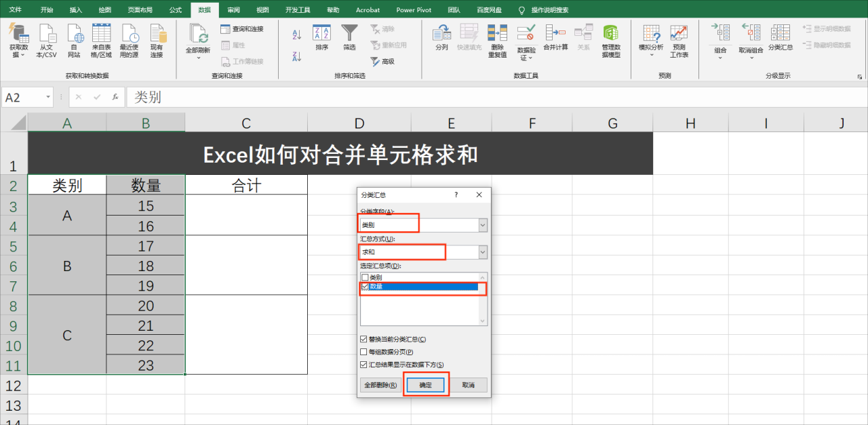
Task: Open the 获取数据 (Get Data) tool
Action: click(x=19, y=41)
